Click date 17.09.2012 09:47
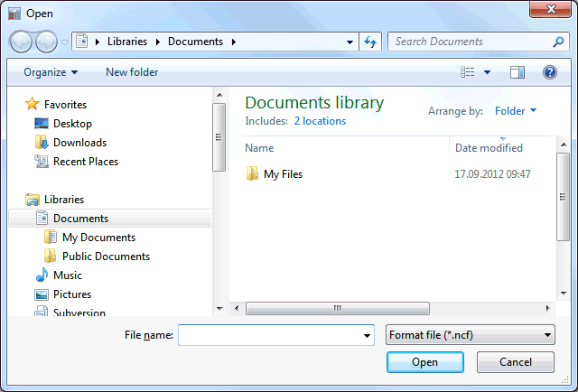The width and height of the screenshot is (578, 392). (x=492, y=174)
